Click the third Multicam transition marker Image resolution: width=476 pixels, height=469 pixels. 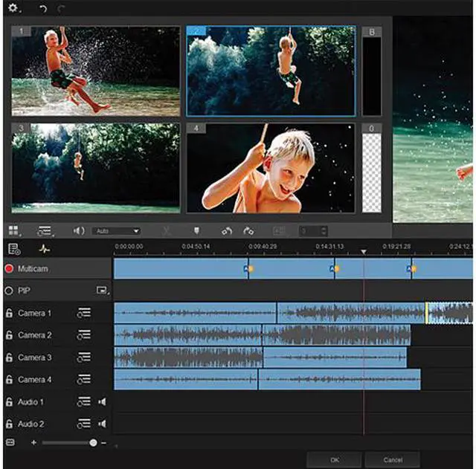click(411, 268)
